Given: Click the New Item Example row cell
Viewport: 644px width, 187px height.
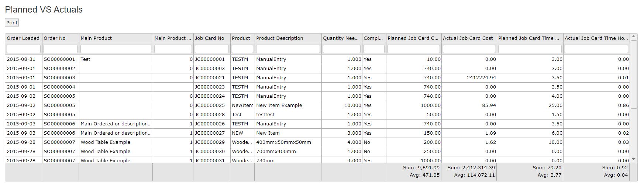Looking at the screenshot, I should click(x=279, y=105).
